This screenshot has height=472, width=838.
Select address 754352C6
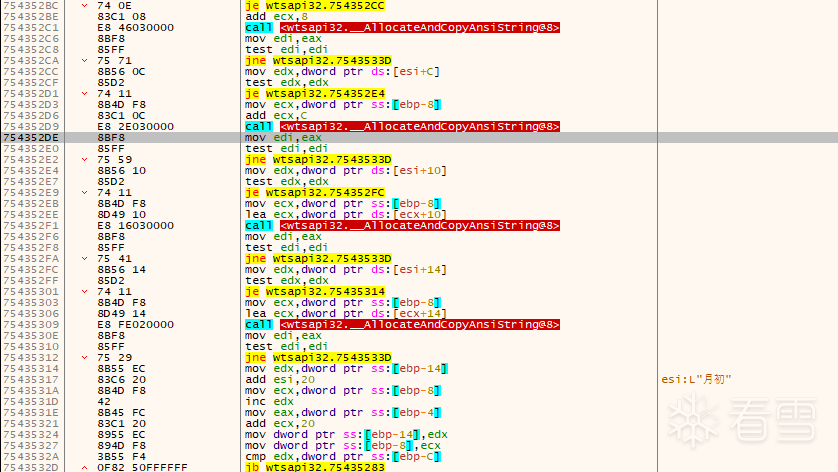(x=30, y=38)
